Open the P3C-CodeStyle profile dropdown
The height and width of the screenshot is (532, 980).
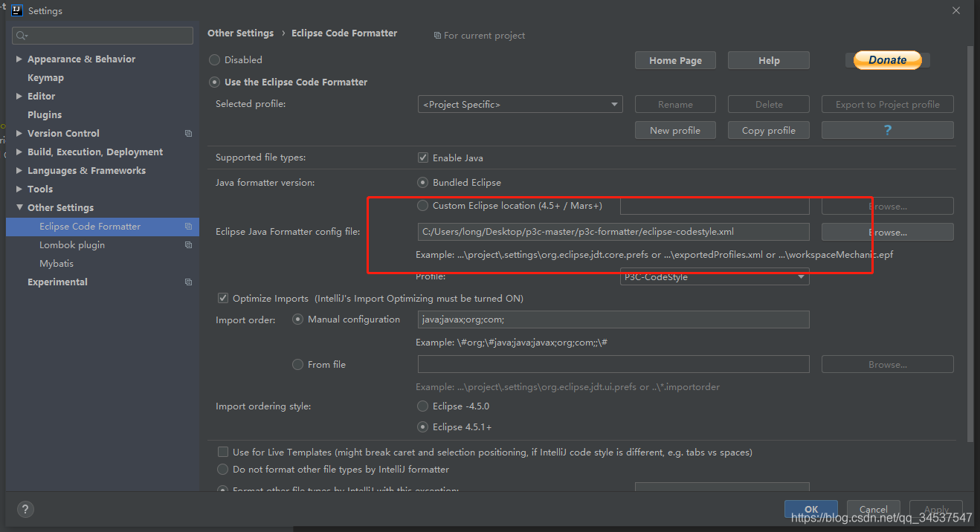click(x=715, y=277)
